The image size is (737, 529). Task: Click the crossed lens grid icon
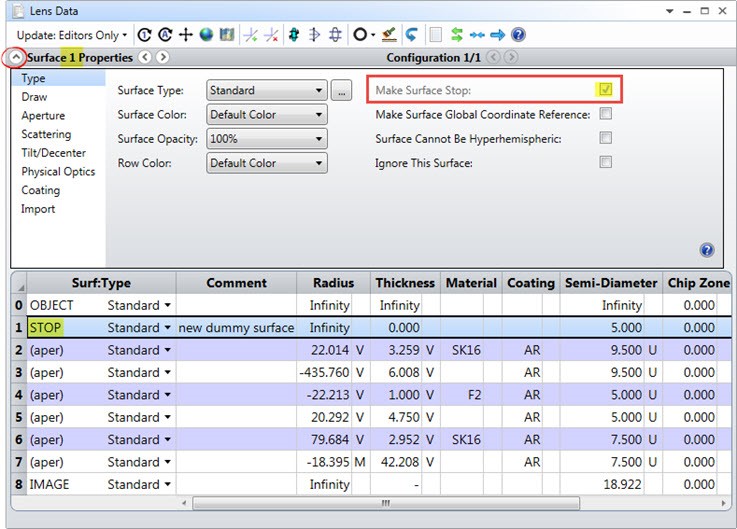point(335,35)
